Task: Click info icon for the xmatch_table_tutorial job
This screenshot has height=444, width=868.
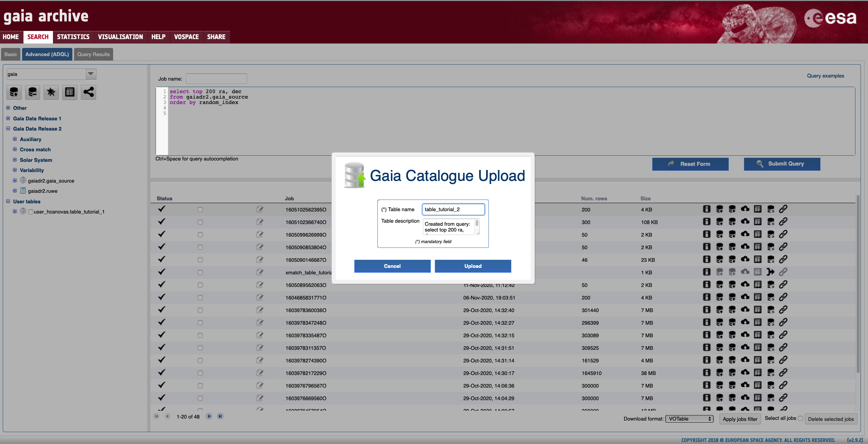Action: [707, 272]
